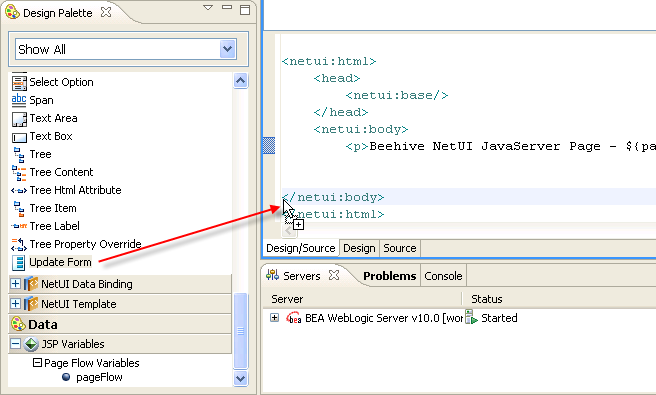This screenshot has height=395, width=656.
Task: Open the Design Palette view menu triangle
Action: point(208,8)
